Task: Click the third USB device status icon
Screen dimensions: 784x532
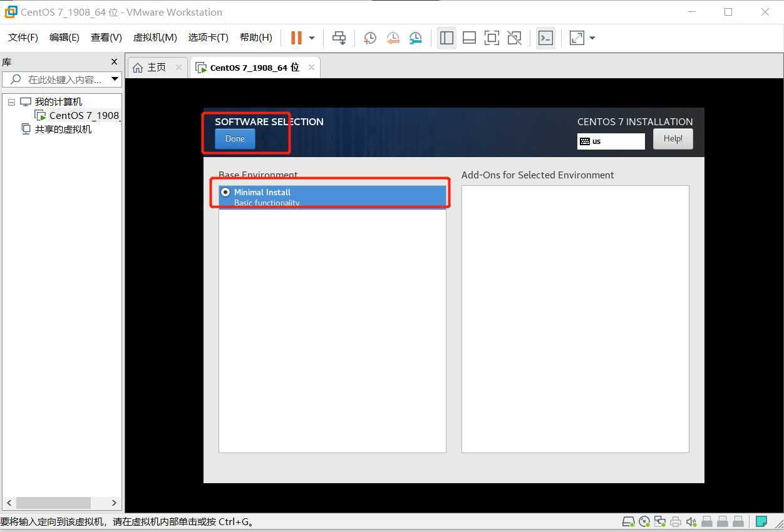Action: point(738,521)
